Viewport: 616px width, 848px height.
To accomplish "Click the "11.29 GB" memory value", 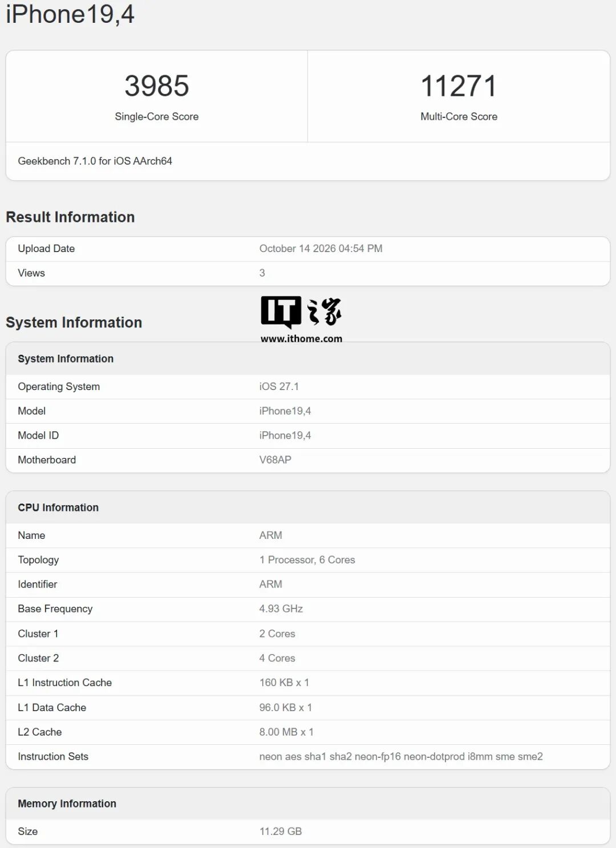I will 281,832.
